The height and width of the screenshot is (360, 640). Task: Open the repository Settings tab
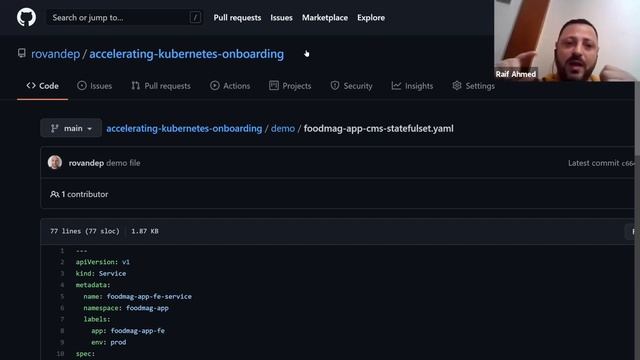click(x=473, y=86)
